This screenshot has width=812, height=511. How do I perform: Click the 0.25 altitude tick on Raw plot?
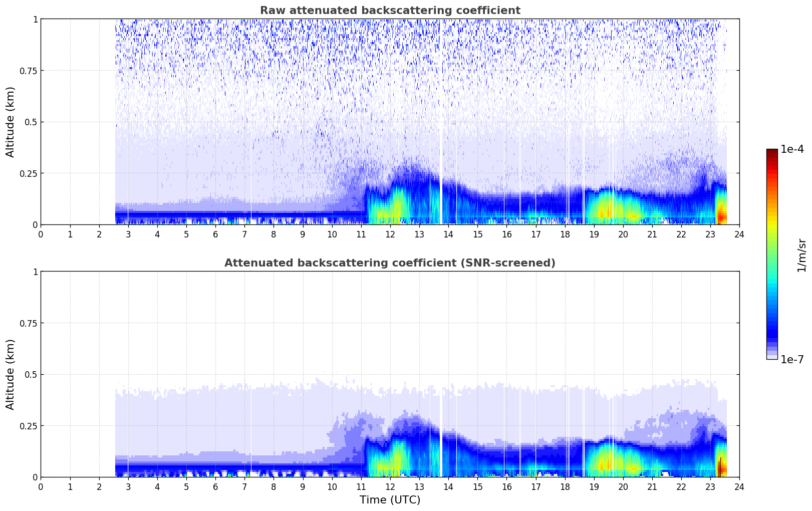[28, 173]
